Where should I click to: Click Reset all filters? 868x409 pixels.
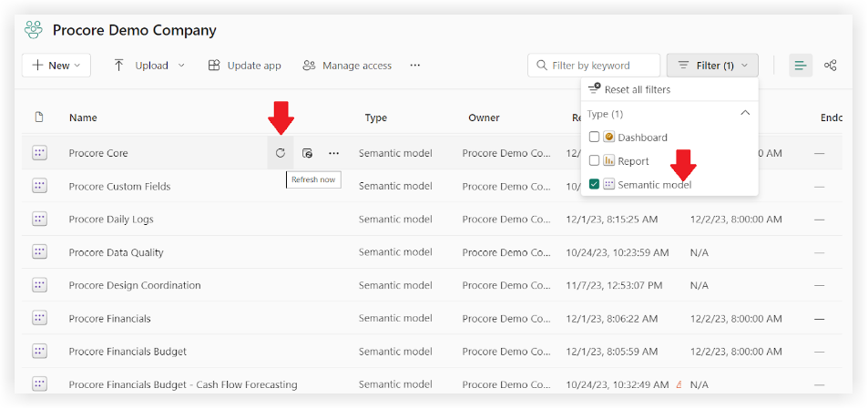pyautogui.click(x=629, y=89)
